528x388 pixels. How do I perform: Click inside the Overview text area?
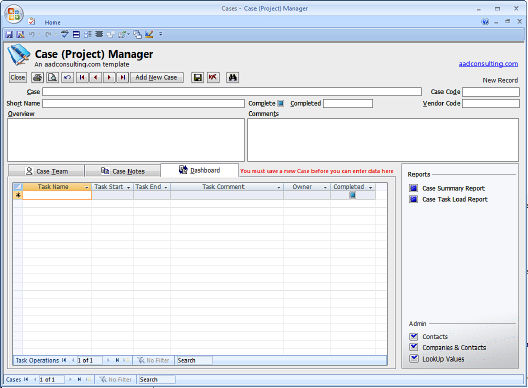[126, 140]
